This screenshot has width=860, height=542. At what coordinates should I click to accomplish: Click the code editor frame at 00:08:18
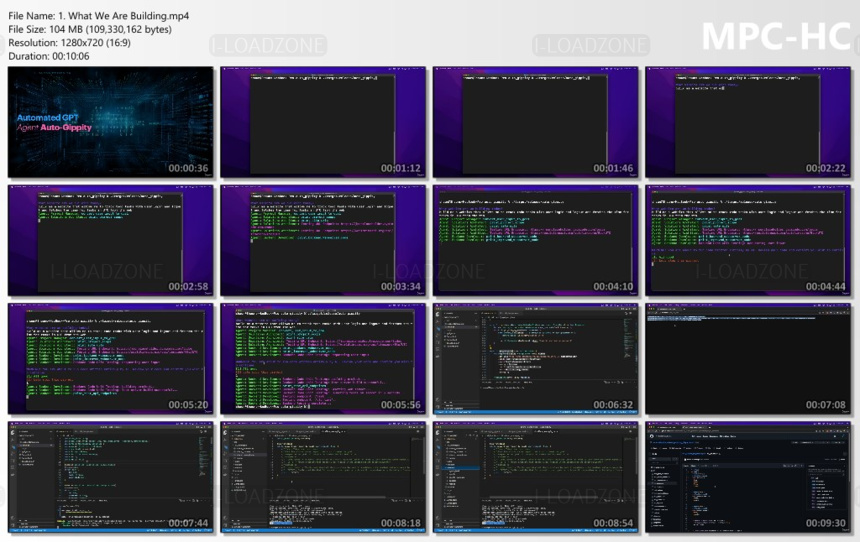click(323, 477)
